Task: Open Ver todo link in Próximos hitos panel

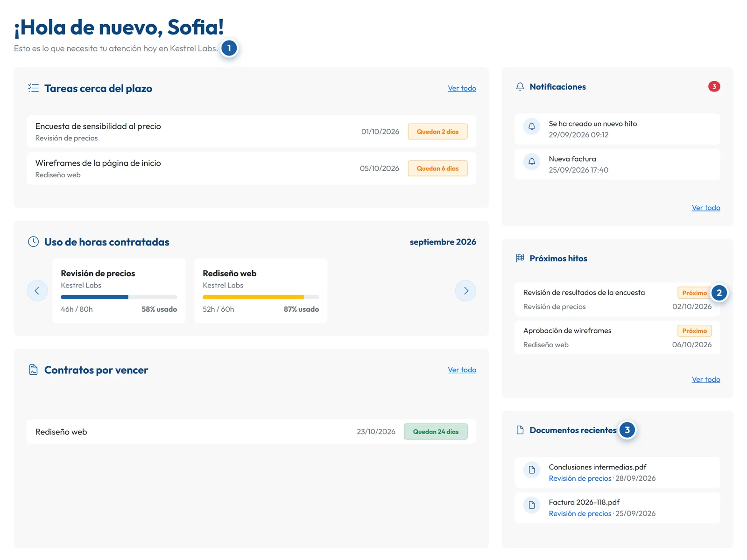Action: tap(706, 379)
